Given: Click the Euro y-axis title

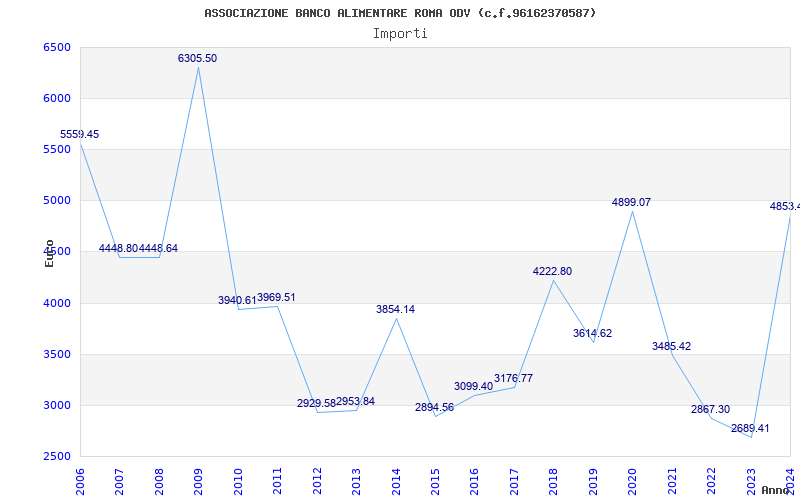Looking at the screenshot, I should pos(49,254).
